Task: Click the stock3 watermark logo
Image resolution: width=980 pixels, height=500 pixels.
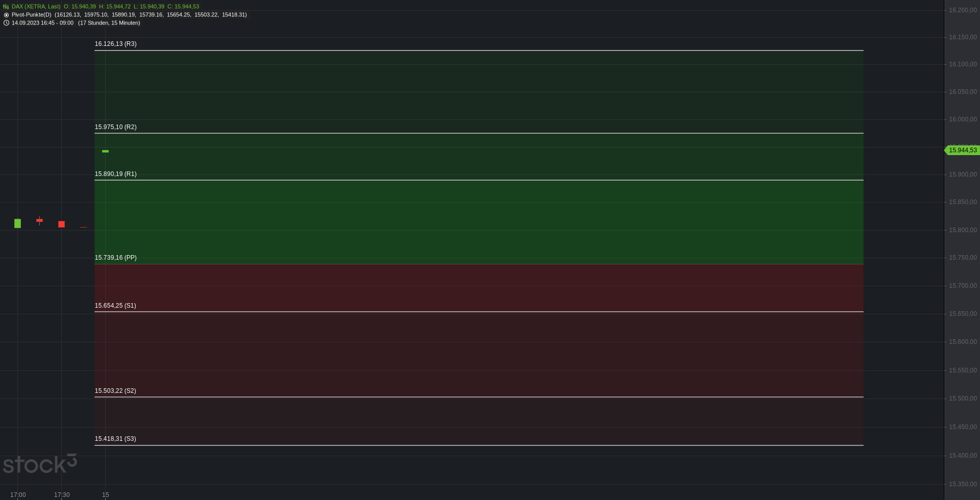Action: pyautogui.click(x=40, y=464)
